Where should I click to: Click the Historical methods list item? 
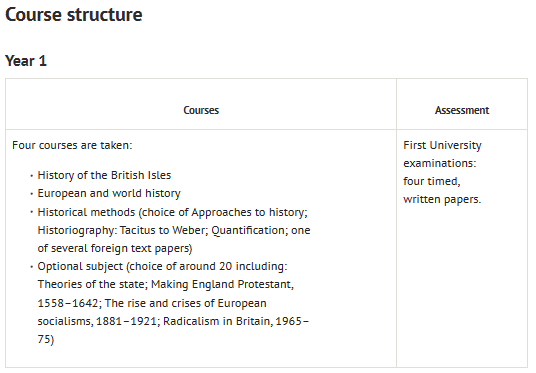tap(174, 230)
